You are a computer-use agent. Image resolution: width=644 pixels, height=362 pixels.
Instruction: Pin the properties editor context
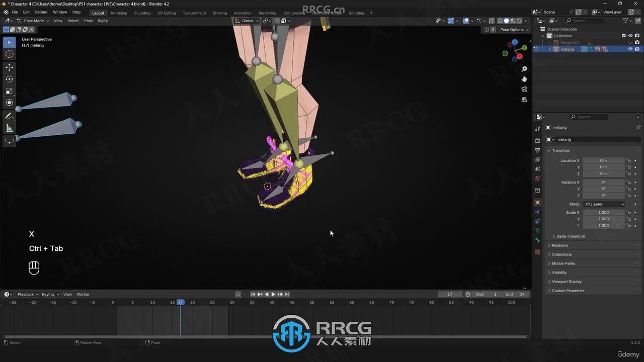pos(638,127)
